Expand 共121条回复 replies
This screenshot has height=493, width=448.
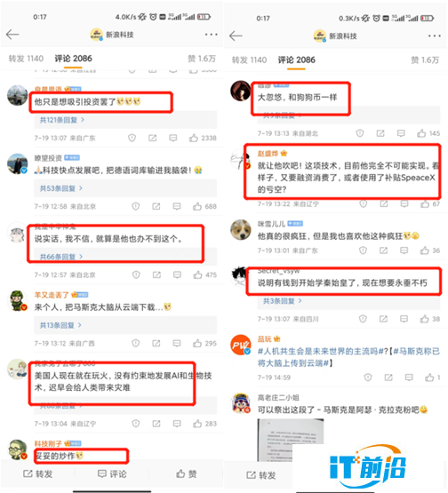click(62, 120)
